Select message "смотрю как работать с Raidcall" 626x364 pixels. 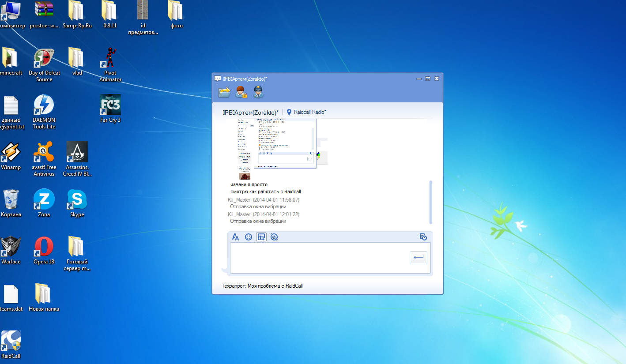[265, 191]
